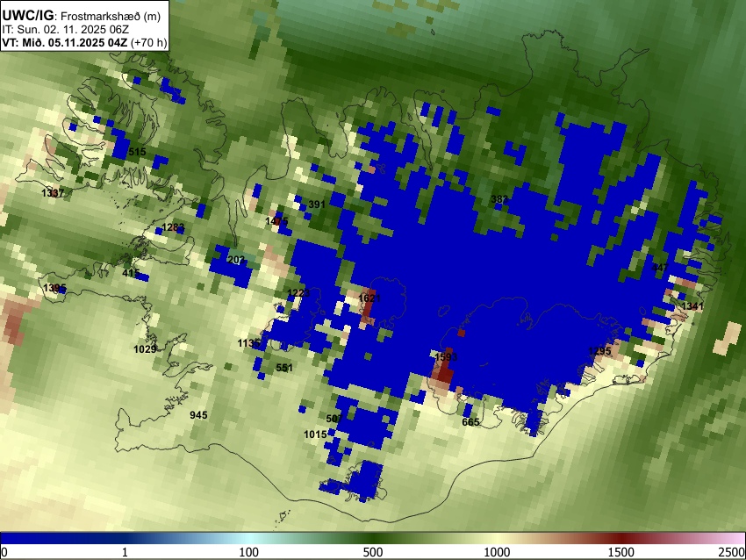This screenshot has height=560, width=746.
Task: Click the '1000' tick on the color scale
Action: click(x=497, y=552)
